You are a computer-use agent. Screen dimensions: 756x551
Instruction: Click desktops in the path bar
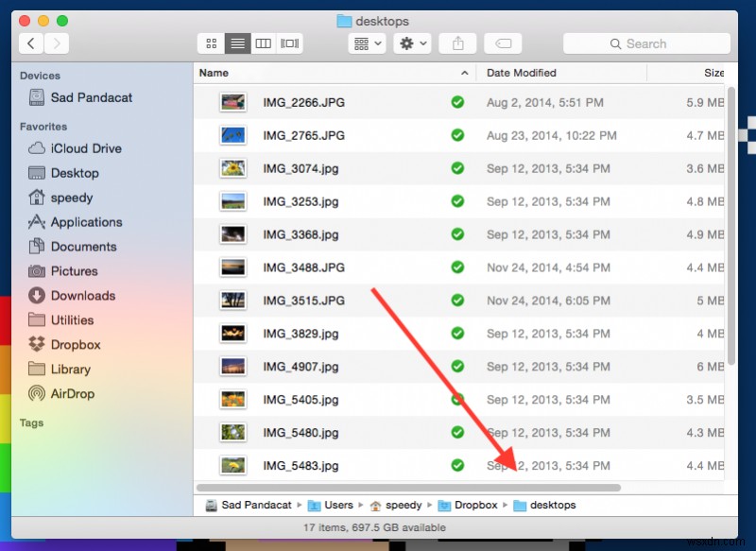545,506
